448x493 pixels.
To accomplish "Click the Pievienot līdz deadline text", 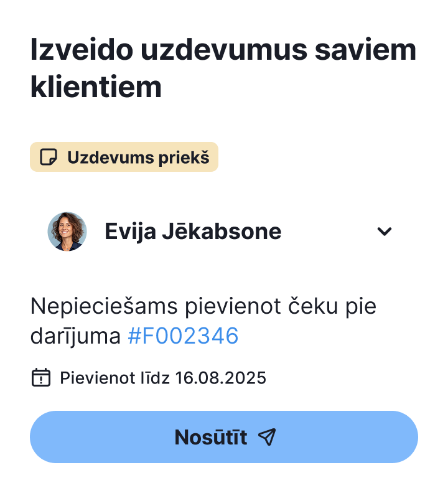I will [x=114, y=378].
